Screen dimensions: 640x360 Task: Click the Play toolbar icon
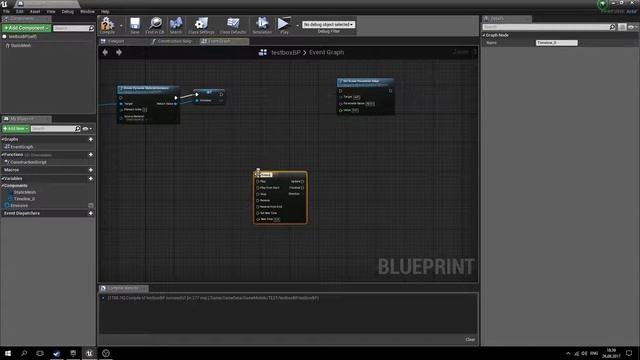click(x=284, y=25)
